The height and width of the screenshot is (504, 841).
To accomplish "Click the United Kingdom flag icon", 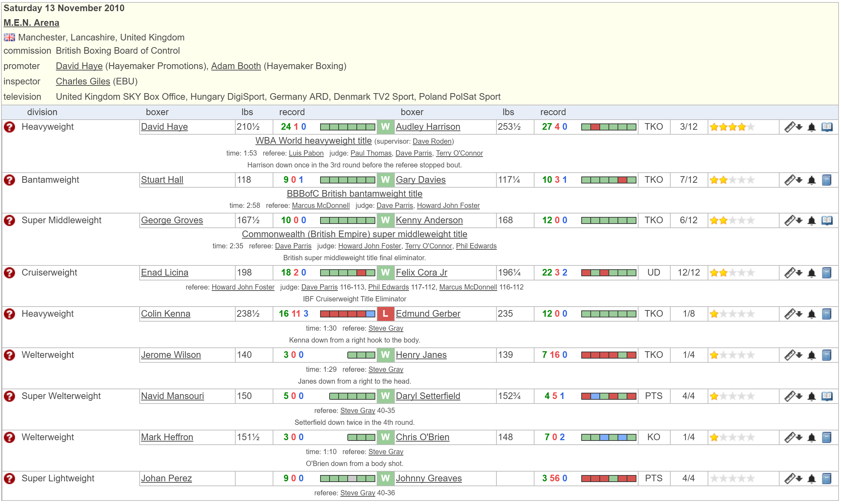I will coord(9,37).
